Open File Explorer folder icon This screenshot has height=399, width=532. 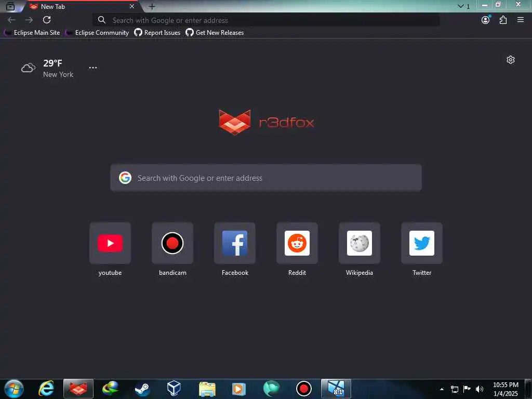coord(207,389)
